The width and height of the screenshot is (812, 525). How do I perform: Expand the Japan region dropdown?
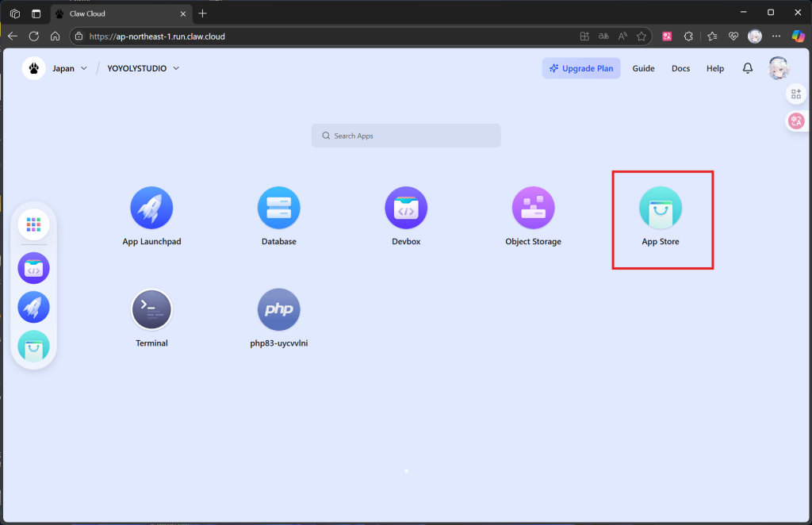70,68
